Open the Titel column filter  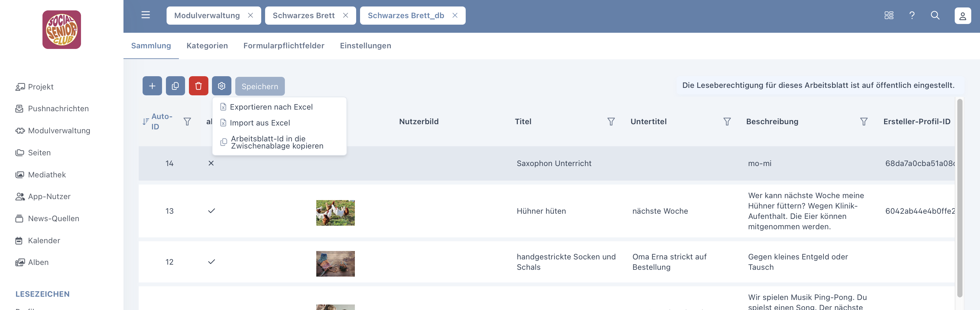click(x=611, y=122)
